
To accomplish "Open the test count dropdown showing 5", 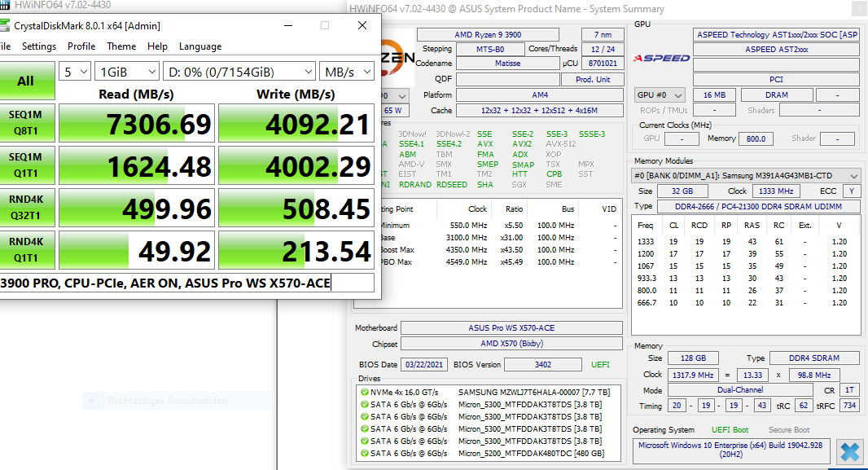I will (x=75, y=72).
